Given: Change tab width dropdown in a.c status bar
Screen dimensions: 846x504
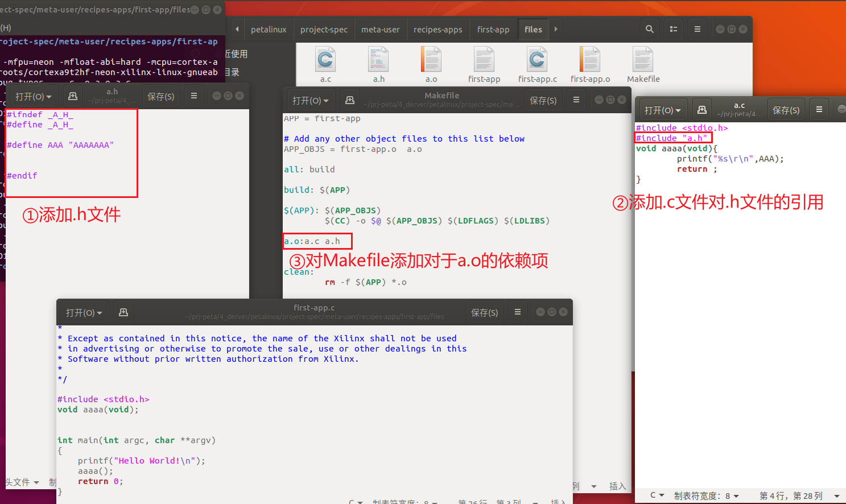Looking at the screenshot, I should pos(706,495).
